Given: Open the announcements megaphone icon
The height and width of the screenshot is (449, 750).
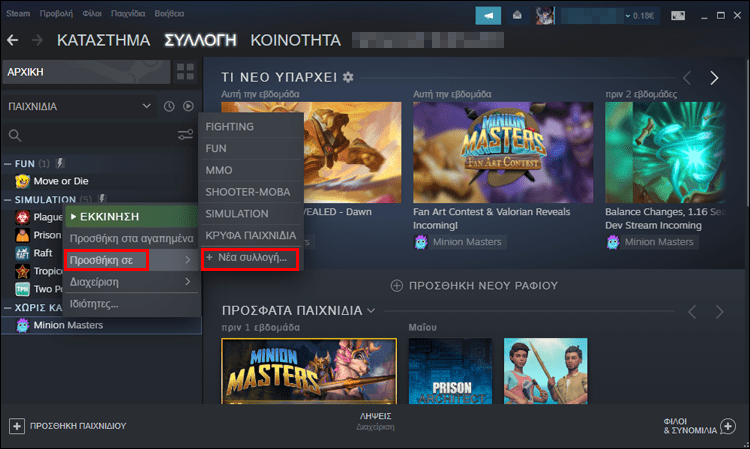Looking at the screenshot, I should (488, 15).
